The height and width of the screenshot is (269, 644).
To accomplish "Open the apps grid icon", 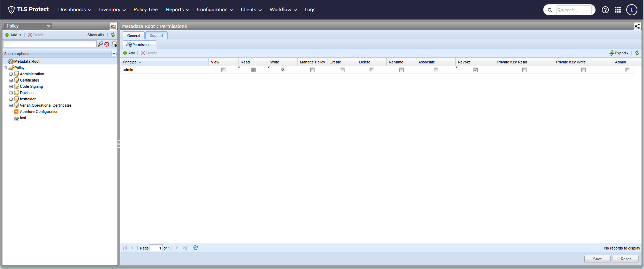I will tap(618, 10).
